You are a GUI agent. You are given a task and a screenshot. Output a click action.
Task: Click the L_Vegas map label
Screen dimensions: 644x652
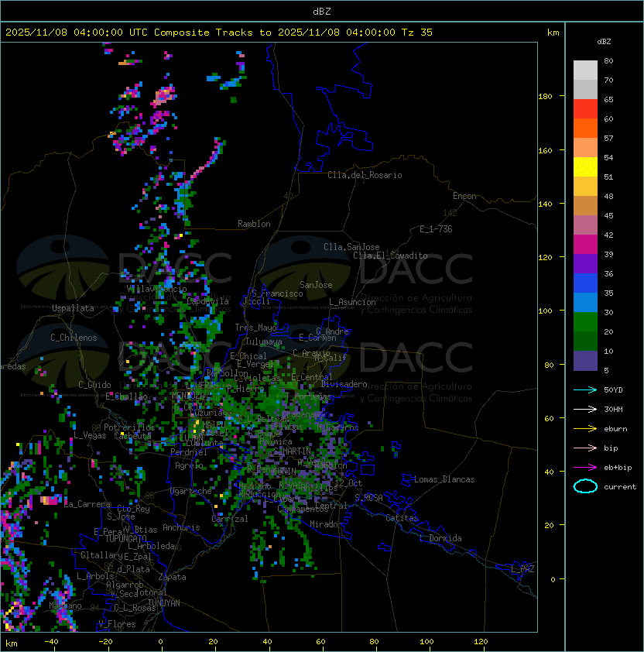coord(90,435)
